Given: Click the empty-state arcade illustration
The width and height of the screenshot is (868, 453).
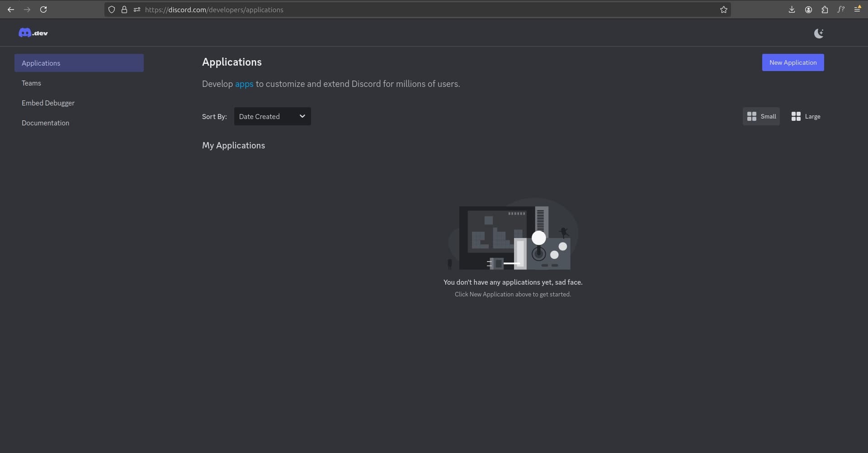Looking at the screenshot, I should pos(513,234).
